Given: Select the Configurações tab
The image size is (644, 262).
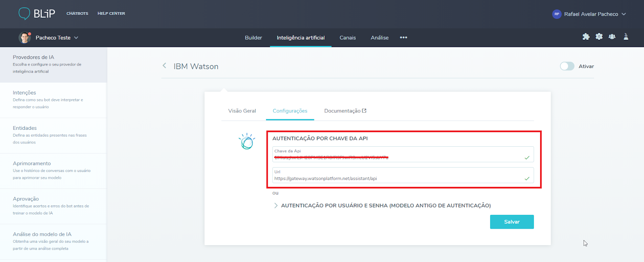Looking at the screenshot, I should [x=290, y=111].
